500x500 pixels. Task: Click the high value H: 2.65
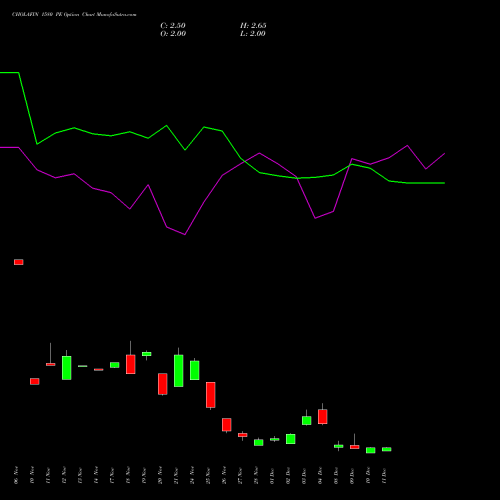click(x=253, y=26)
